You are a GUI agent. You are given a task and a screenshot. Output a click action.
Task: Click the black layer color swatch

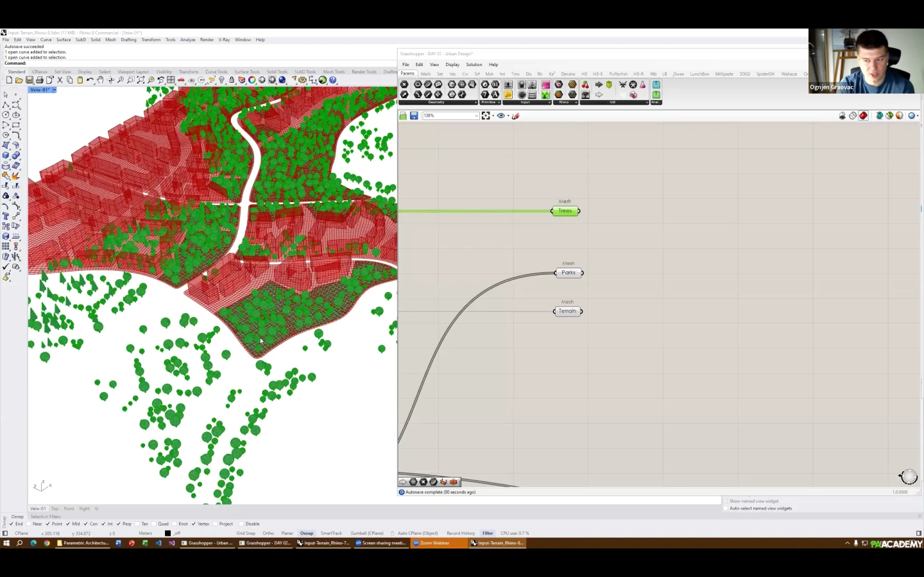(x=167, y=533)
